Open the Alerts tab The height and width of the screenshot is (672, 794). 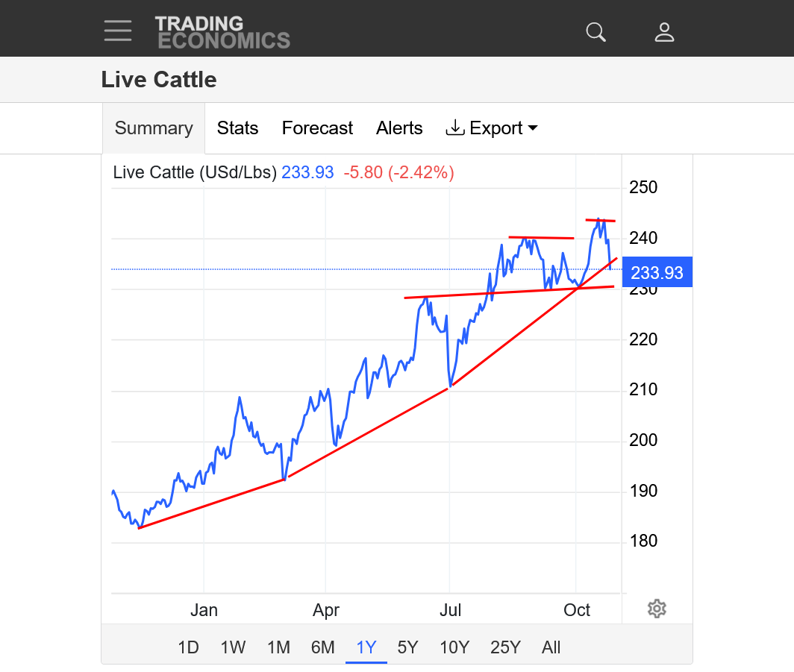tap(399, 128)
